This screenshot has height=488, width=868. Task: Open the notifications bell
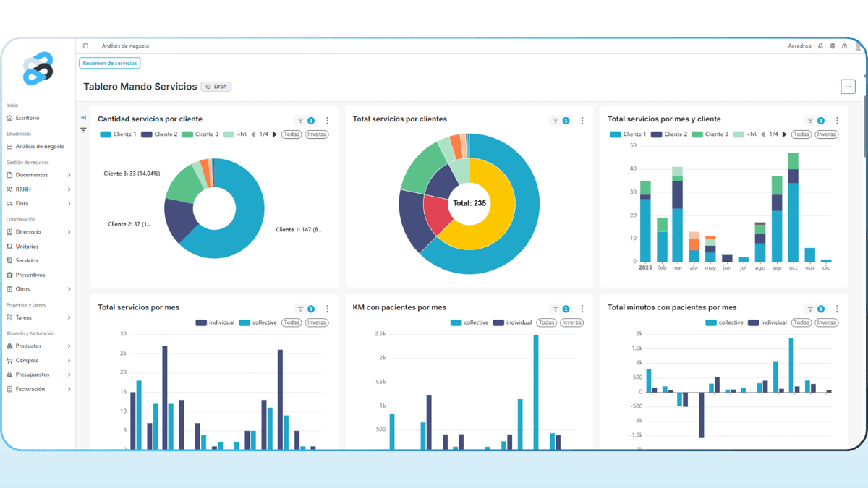[x=820, y=46]
